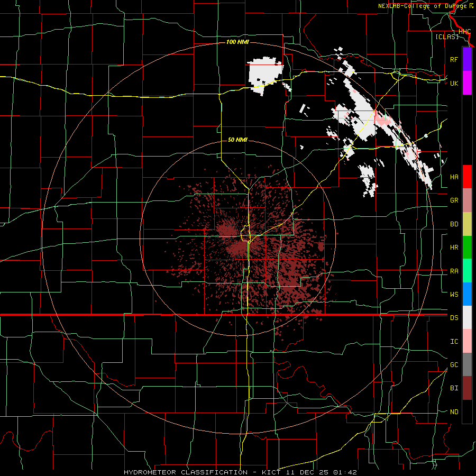
Task: Click the ND black legend swatch
Action: coord(467,411)
